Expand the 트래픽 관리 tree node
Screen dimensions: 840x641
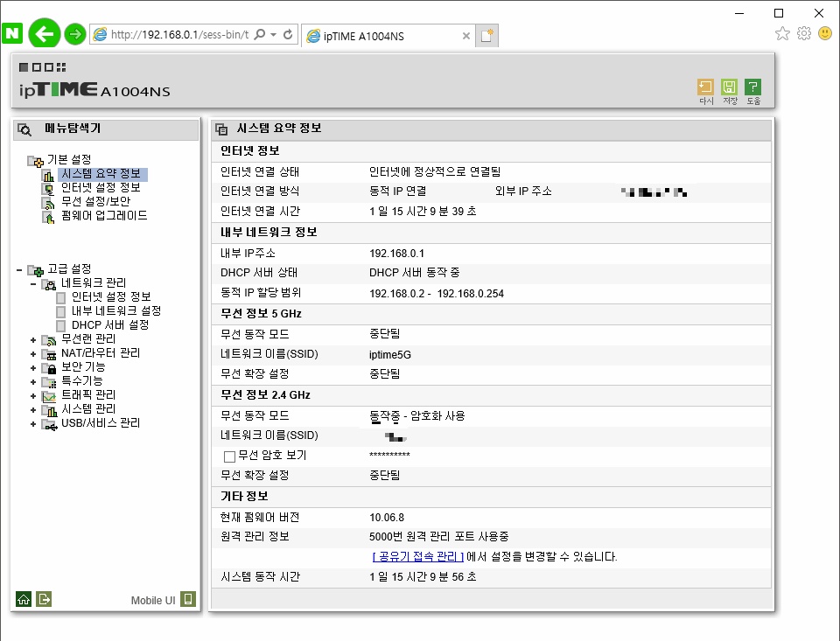coord(33,396)
